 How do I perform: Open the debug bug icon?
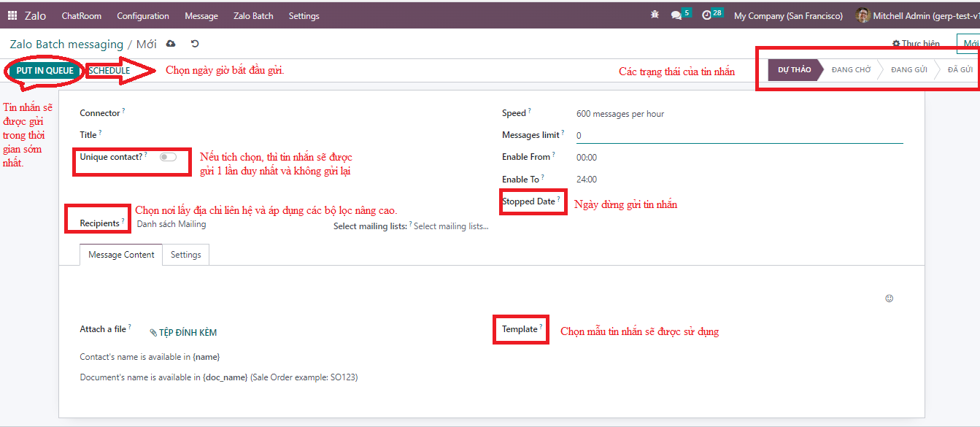coord(655,15)
